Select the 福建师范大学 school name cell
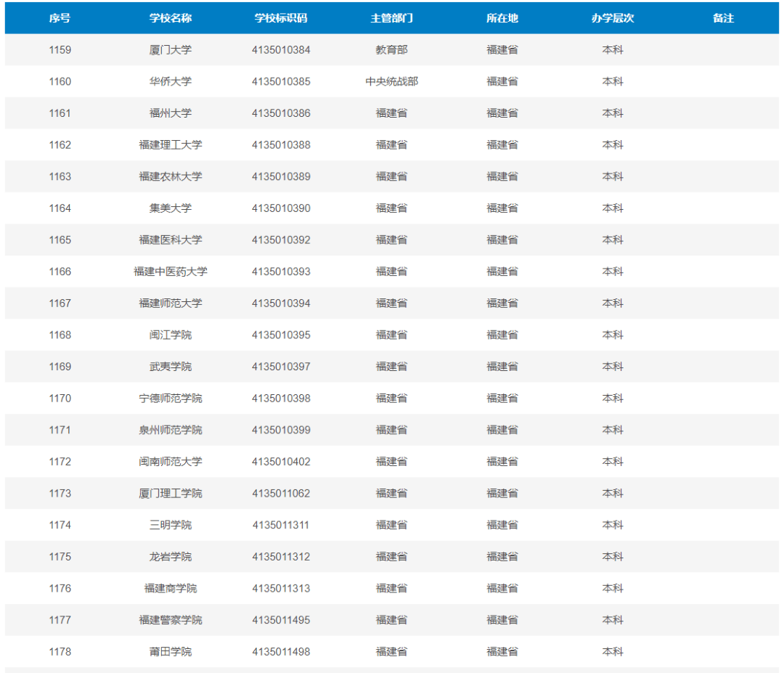The height and width of the screenshot is (673, 784). pyautogui.click(x=171, y=303)
